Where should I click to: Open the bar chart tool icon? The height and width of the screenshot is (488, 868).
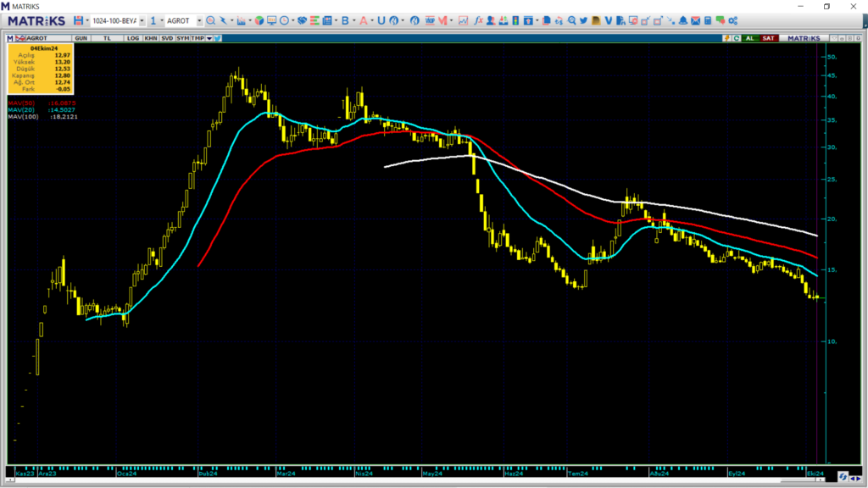click(241, 20)
